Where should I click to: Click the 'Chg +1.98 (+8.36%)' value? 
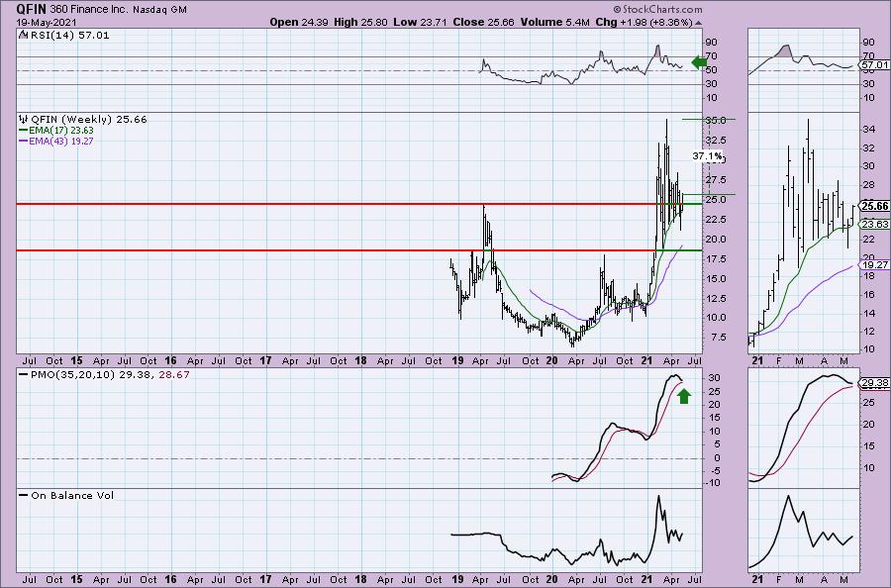tap(643, 22)
